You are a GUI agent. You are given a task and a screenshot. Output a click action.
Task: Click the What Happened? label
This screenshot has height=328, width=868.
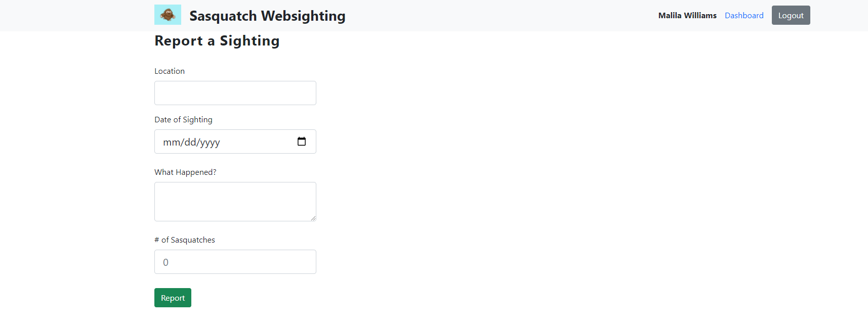185,172
